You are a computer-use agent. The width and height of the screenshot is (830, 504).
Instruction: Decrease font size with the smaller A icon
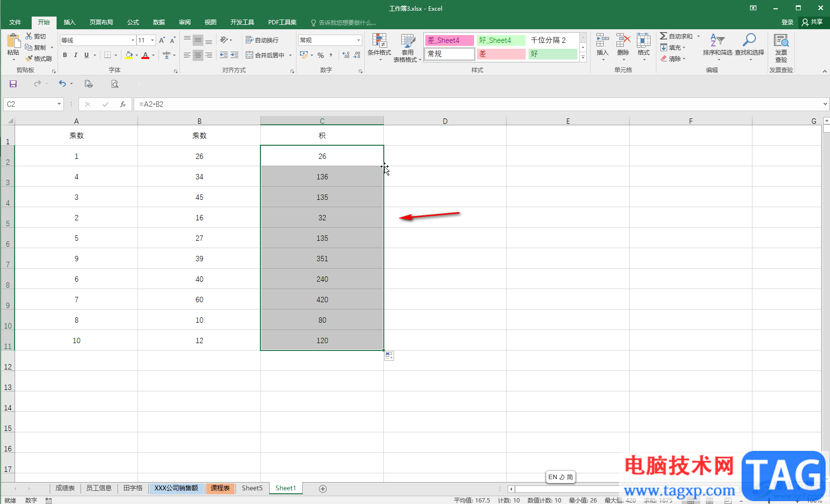click(173, 40)
